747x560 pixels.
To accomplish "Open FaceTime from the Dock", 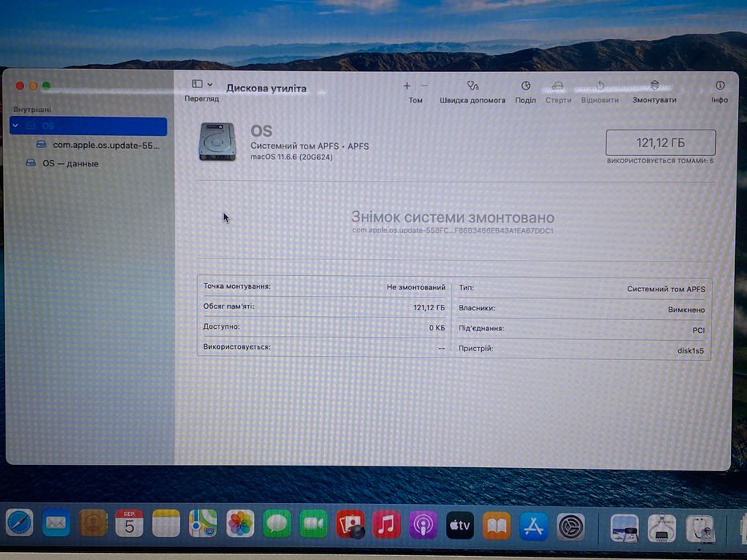I will (x=313, y=523).
